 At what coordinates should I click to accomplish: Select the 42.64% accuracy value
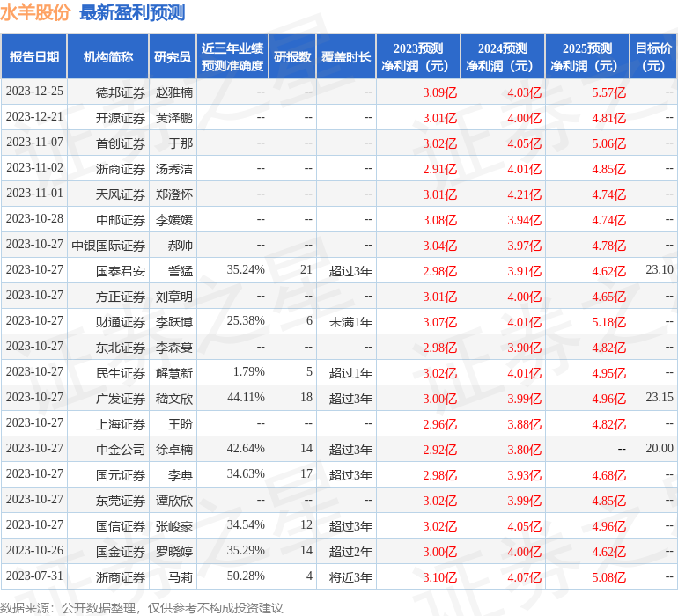[246, 448]
